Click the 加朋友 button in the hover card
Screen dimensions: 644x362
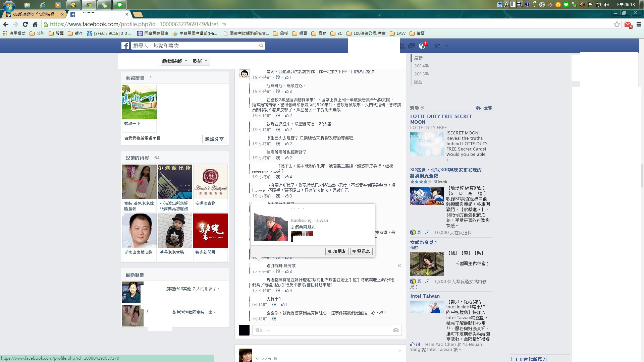point(337,251)
